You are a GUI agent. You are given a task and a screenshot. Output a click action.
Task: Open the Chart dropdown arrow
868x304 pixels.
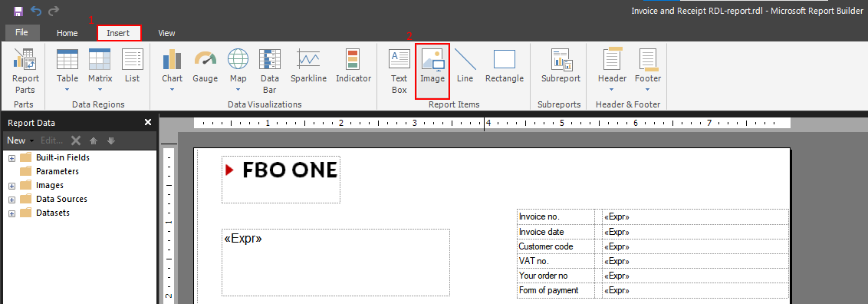coord(173,89)
